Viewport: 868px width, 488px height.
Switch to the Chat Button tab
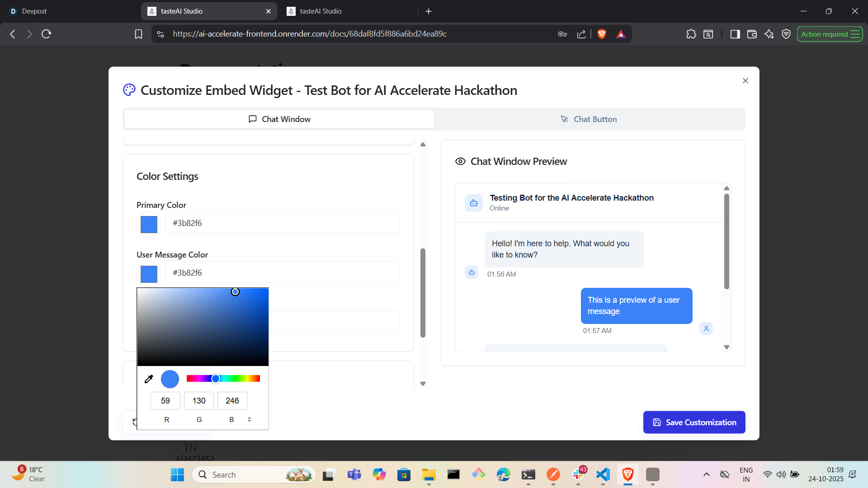[589, 119]
